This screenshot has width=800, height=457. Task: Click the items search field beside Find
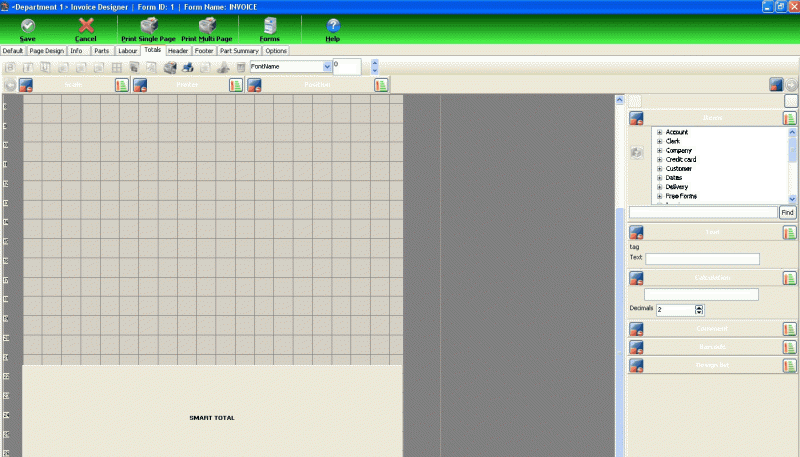[x=703, y=213]
